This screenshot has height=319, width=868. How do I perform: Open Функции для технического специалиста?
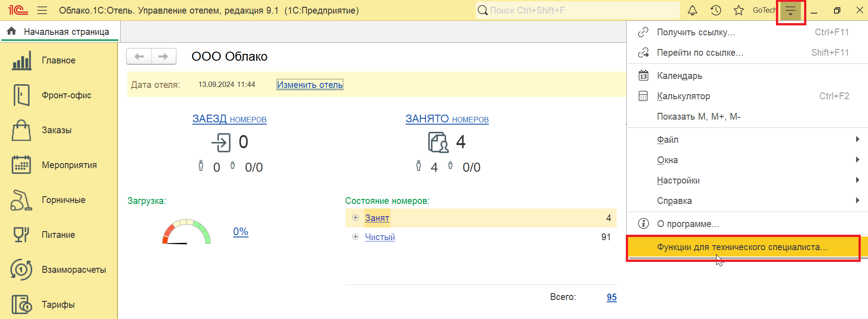[x=747, y=247]
